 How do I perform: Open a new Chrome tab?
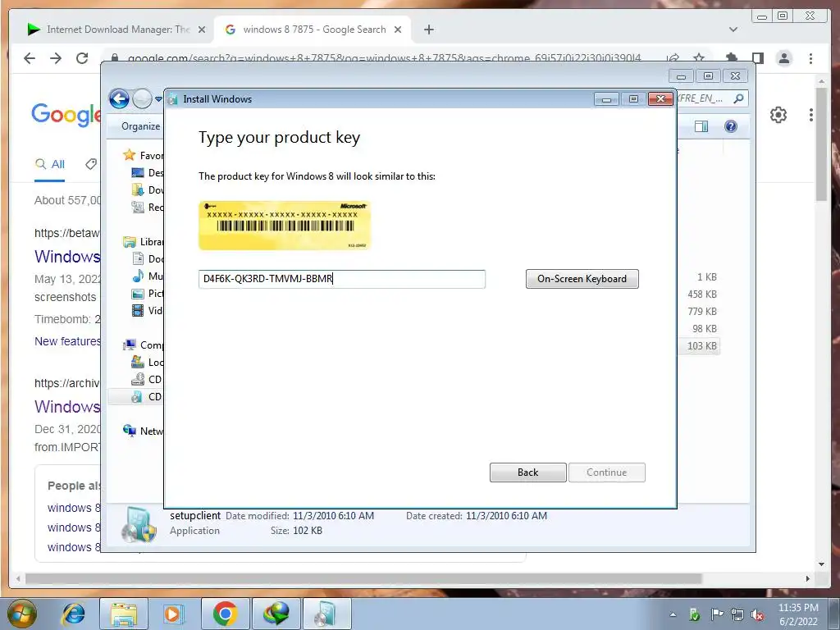428,30
